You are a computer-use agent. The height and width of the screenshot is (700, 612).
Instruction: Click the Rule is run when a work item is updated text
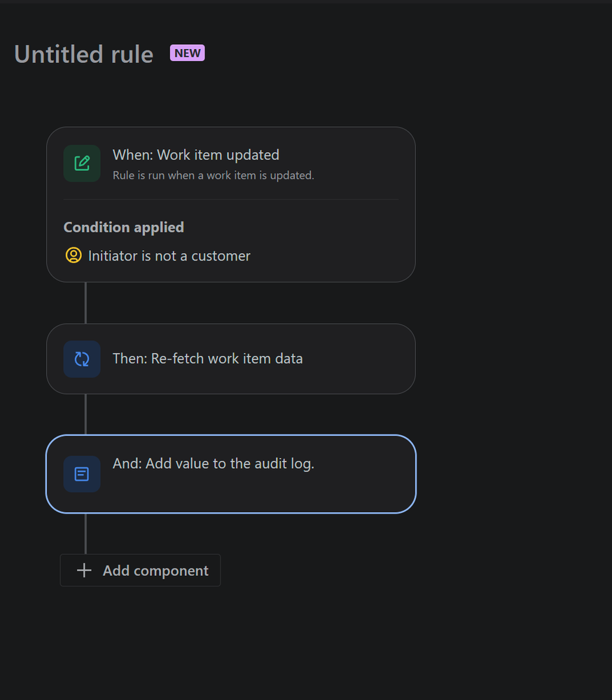pos(213,175)
